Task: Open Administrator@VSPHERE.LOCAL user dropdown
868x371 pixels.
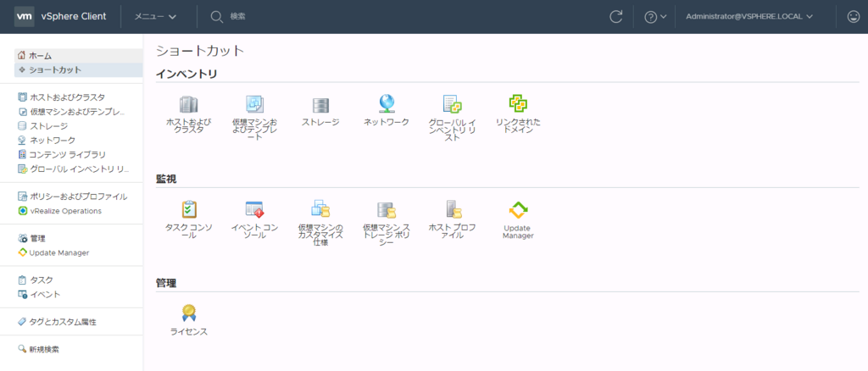Action: (x=749, y=17)
